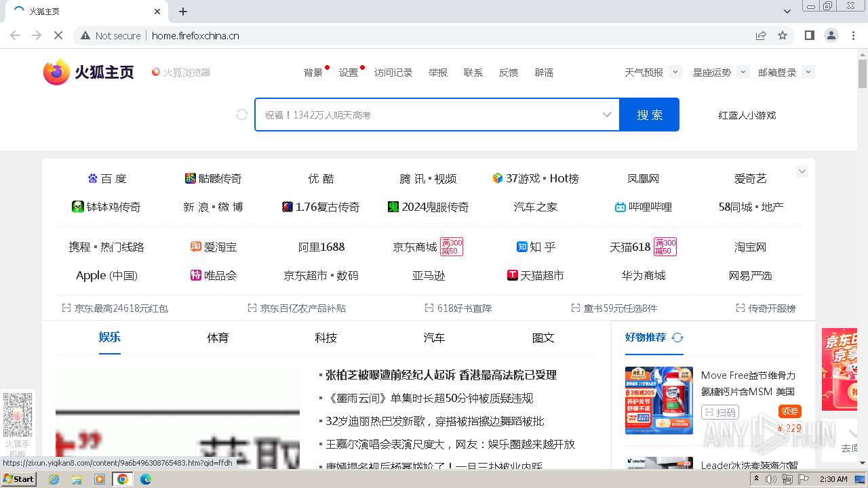Open the 背景 menu item
The height and width of the screenshot is (488, 868).
click(x=313, y=73)
